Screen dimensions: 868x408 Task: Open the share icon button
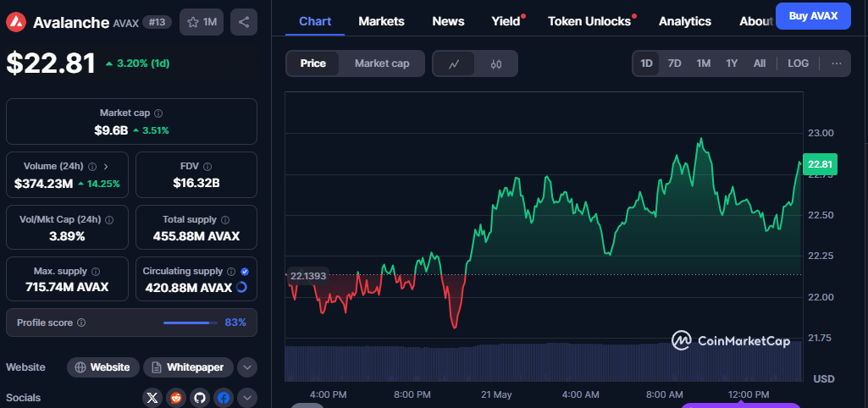click(x=244, y=22)
